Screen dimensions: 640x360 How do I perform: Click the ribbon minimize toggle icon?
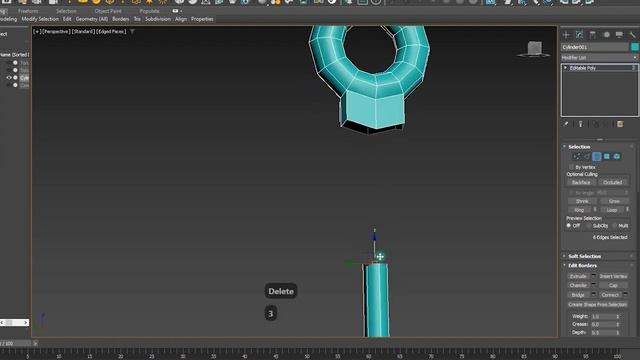click(x=175, y=11)
